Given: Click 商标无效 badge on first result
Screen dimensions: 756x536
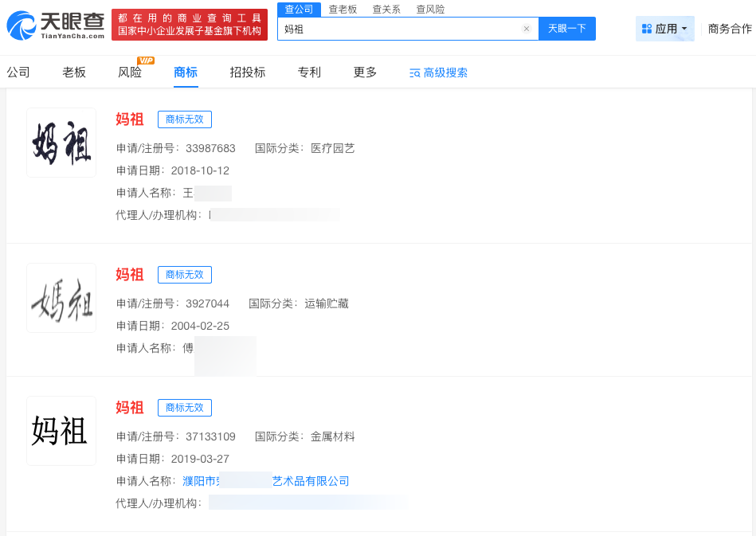Looking at the screenshot, I should point(184,119).
